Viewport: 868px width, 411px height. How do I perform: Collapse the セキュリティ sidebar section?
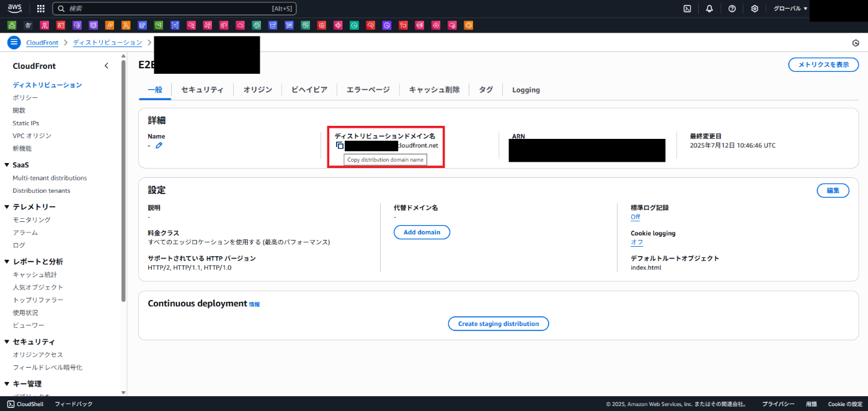7,342
